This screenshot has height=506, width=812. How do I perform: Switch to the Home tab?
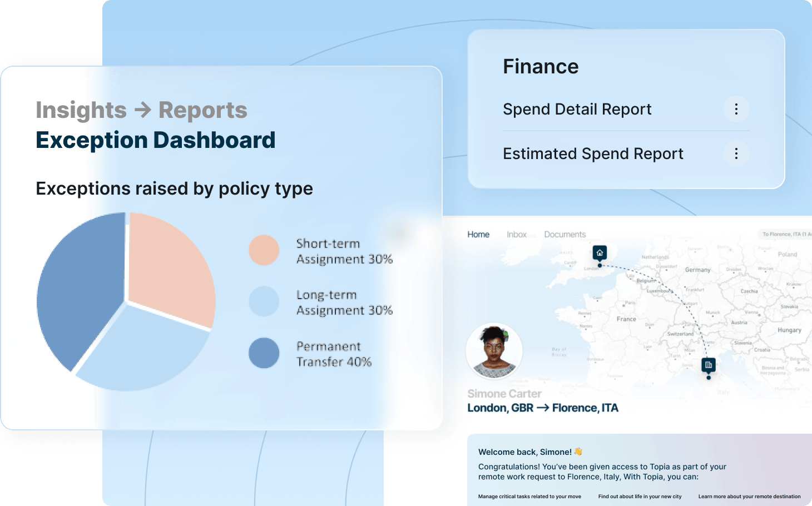coord(478,235)
